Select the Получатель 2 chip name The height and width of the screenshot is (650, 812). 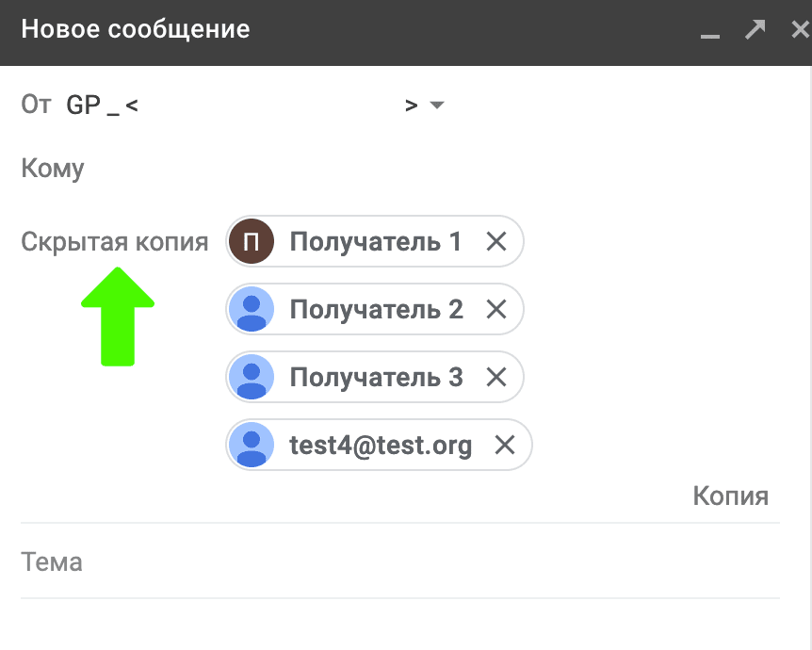pos(376,309)
